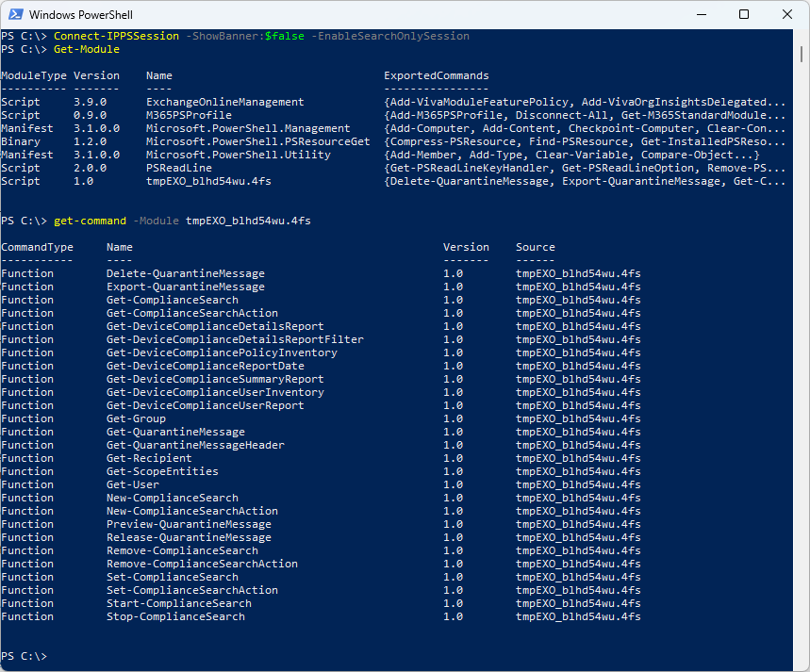Click the final PS C:\> prompt

pyautogui.click(x=24, y=656)
